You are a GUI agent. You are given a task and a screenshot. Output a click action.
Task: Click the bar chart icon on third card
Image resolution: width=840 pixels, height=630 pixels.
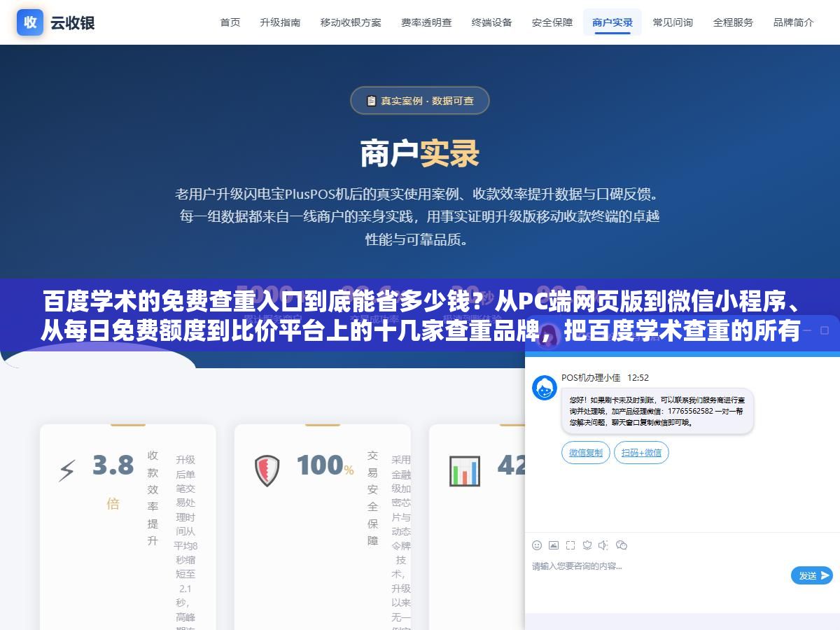click(465, 471)
